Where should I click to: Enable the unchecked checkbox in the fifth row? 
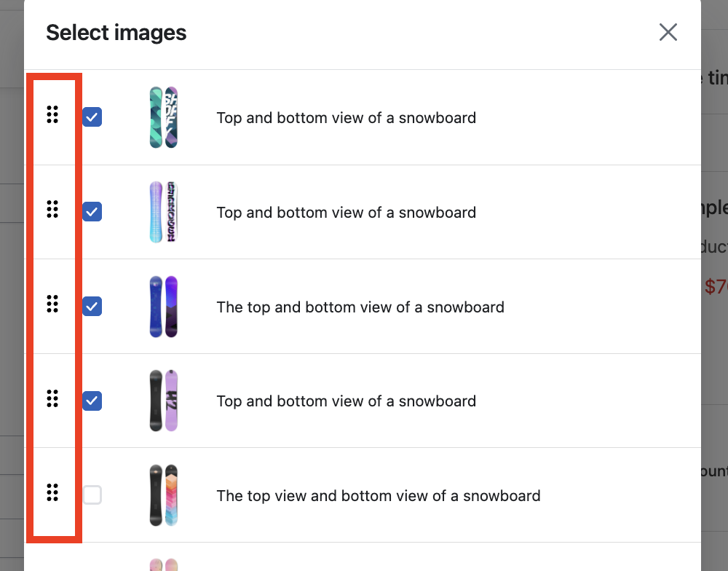(x=92, y=495)
